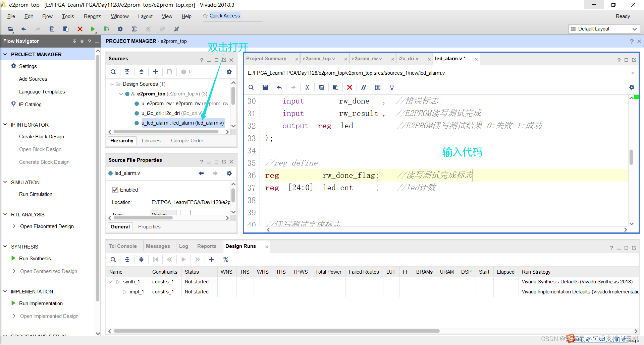Open the Flow menu

tap(47, 16)
